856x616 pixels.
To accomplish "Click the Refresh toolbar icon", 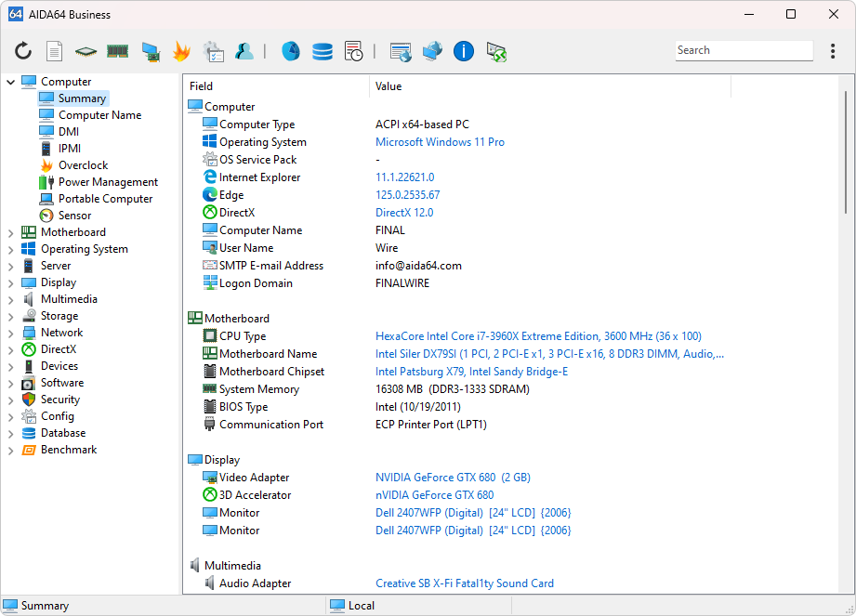I will [23, 51].
